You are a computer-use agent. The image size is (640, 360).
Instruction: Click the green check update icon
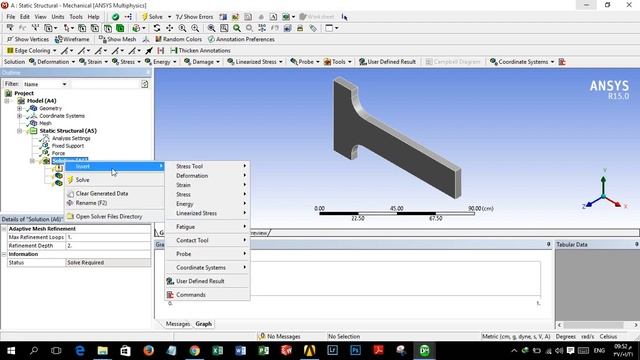coord(116,17)
